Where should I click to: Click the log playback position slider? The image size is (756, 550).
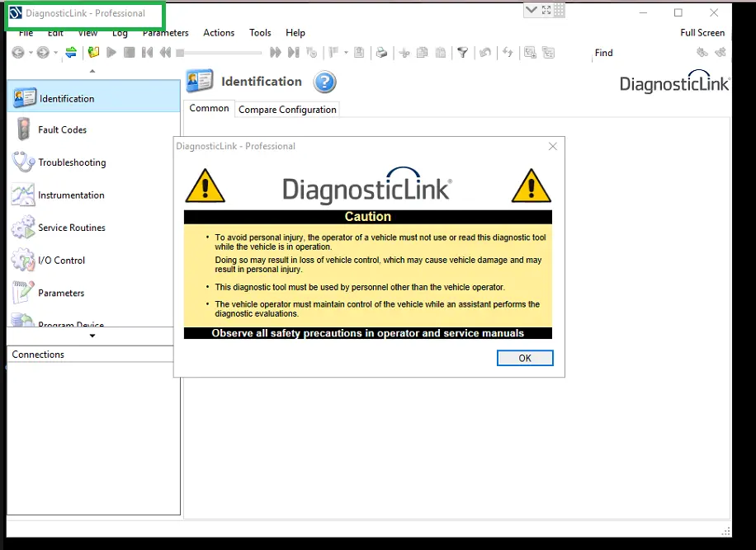[x=219, y=53]
